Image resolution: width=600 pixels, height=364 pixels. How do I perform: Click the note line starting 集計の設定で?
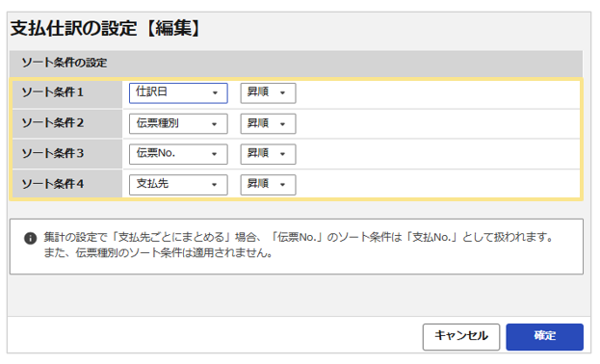point(299,237)
